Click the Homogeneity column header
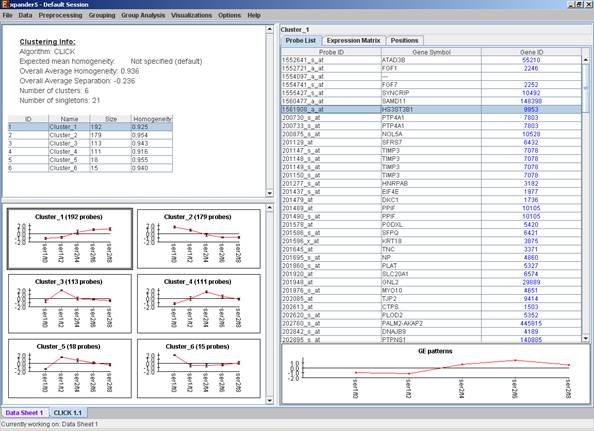Viewport: 594px width, 431px height. tap(152, 119)
